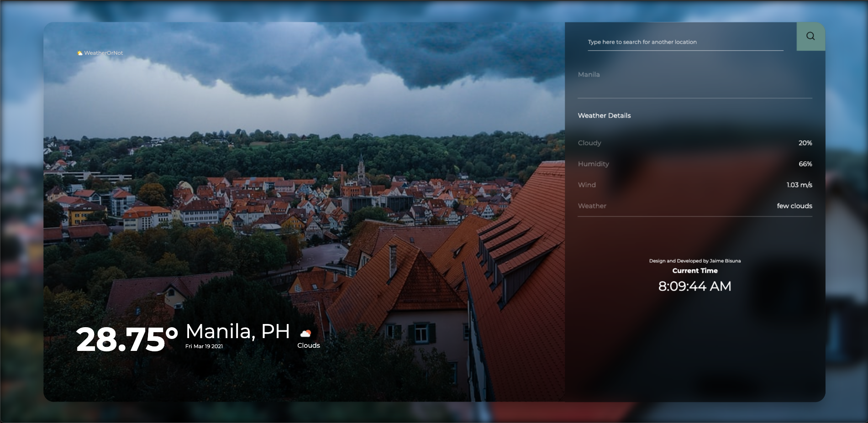Click the 66% humidity value
This screenshot has height=423, width=868.
coord(805,164)
